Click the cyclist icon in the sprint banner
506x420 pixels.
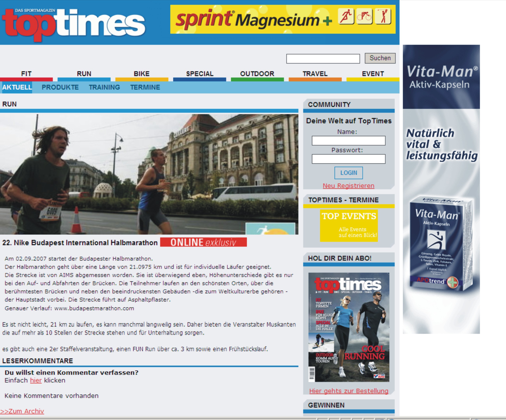point(364,16)
